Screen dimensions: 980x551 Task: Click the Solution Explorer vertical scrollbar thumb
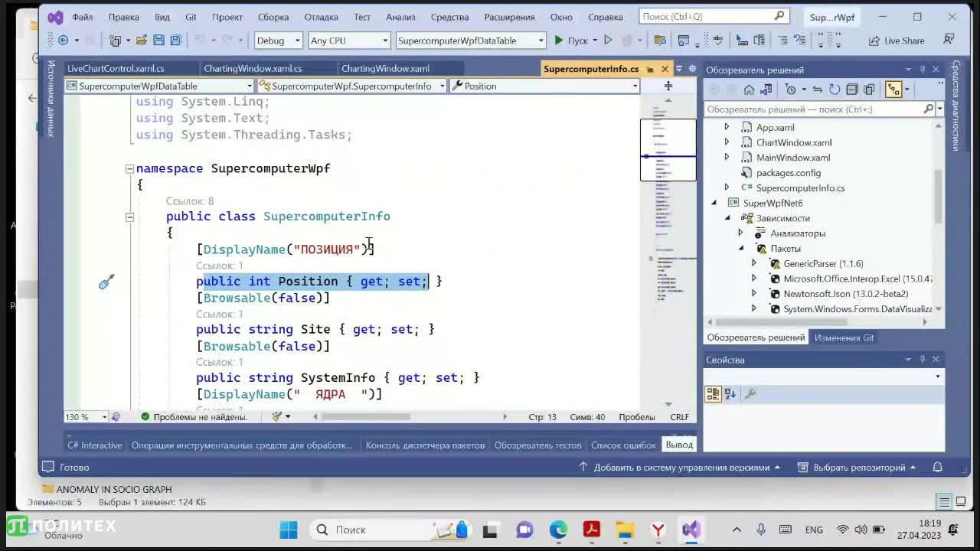pos(939,197)
